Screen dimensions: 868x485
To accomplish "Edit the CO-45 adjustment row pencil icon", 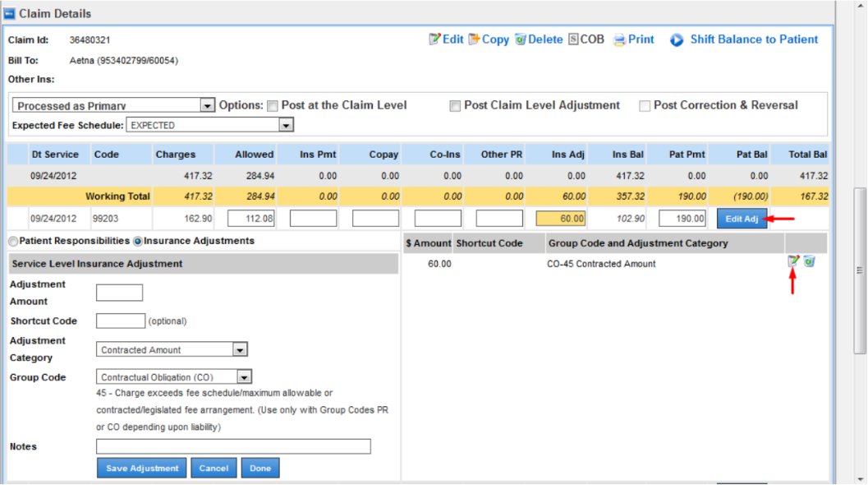I will click(793, 261).
